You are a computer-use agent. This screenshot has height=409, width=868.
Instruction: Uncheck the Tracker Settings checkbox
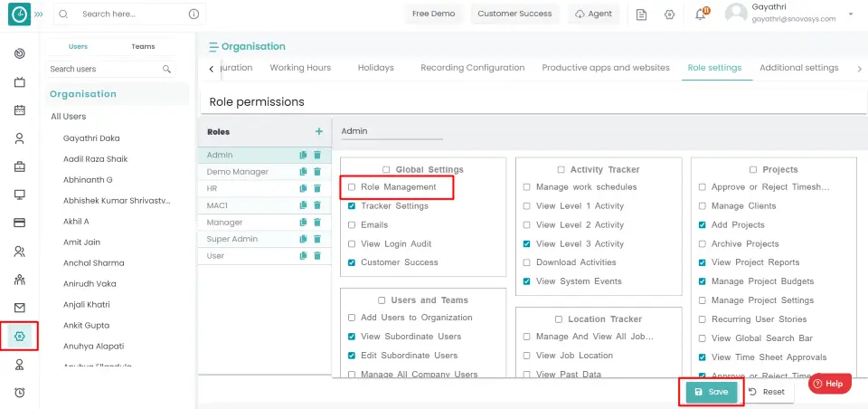352,206
